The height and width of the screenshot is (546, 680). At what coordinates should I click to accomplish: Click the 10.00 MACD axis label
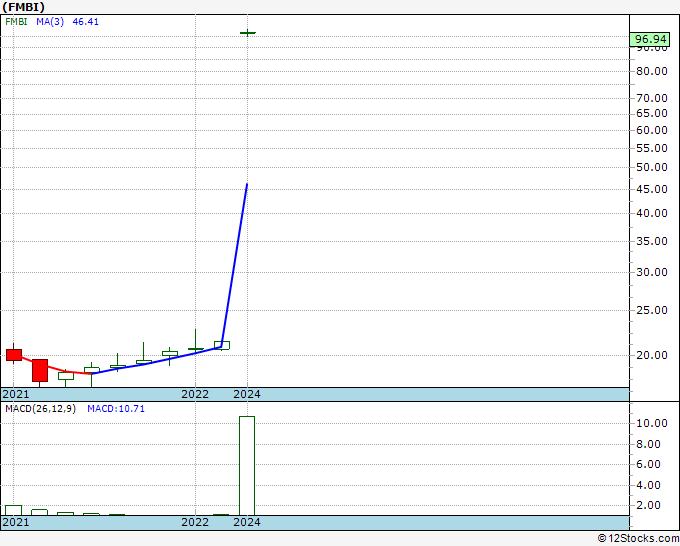click(652, 423)
